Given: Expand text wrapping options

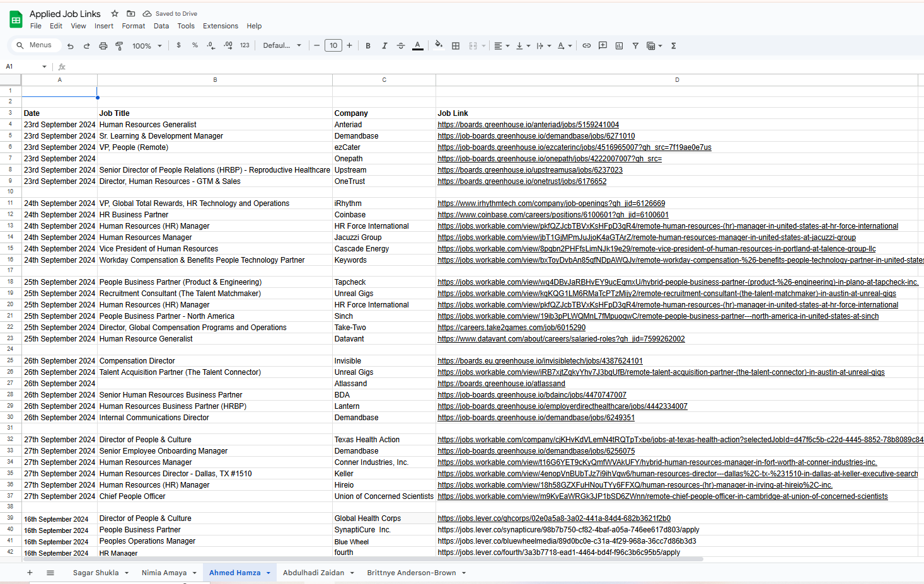Looking at the screenshot, I should tap(549, 46).
